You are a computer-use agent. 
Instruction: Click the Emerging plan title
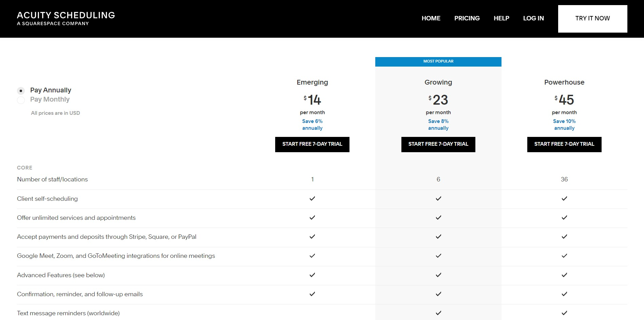pyautogui.click(x=312, y=82)
